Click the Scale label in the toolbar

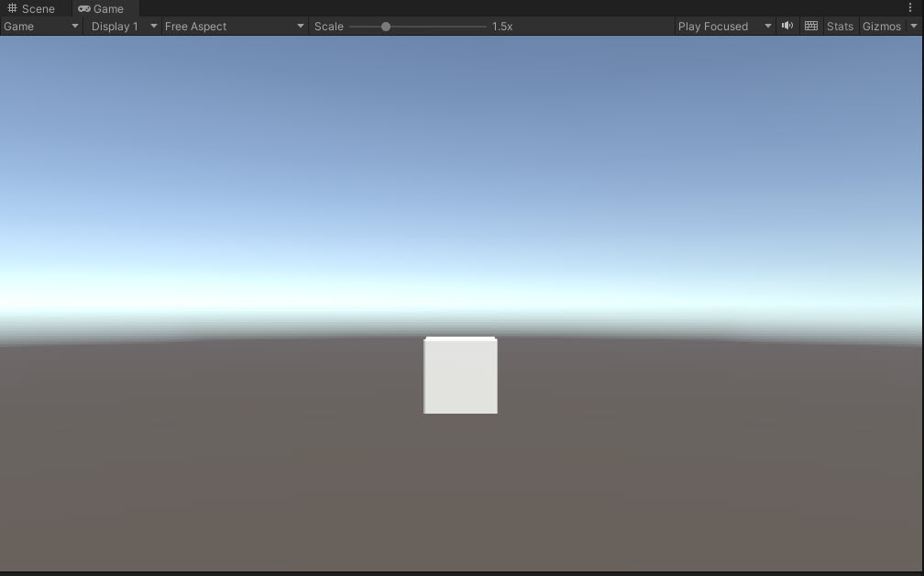pos(328,26)
